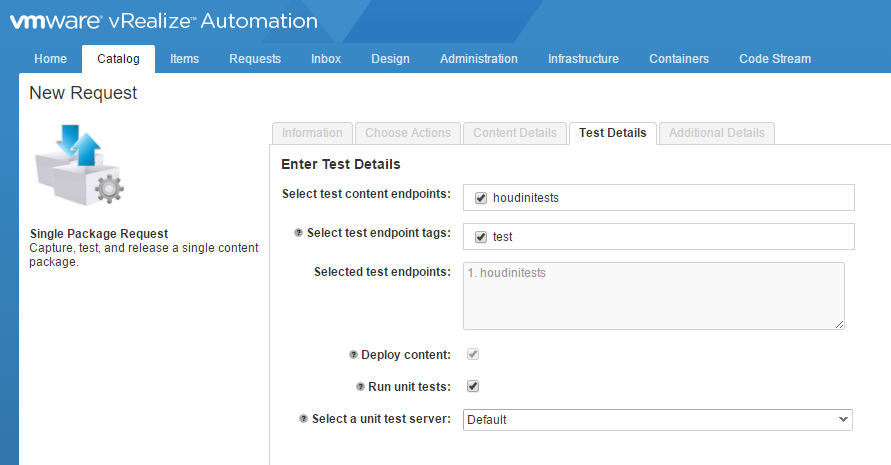Go to the Administration tab
Image resolution: width=891 pixels, height=465 pixels.
point(478,59)
